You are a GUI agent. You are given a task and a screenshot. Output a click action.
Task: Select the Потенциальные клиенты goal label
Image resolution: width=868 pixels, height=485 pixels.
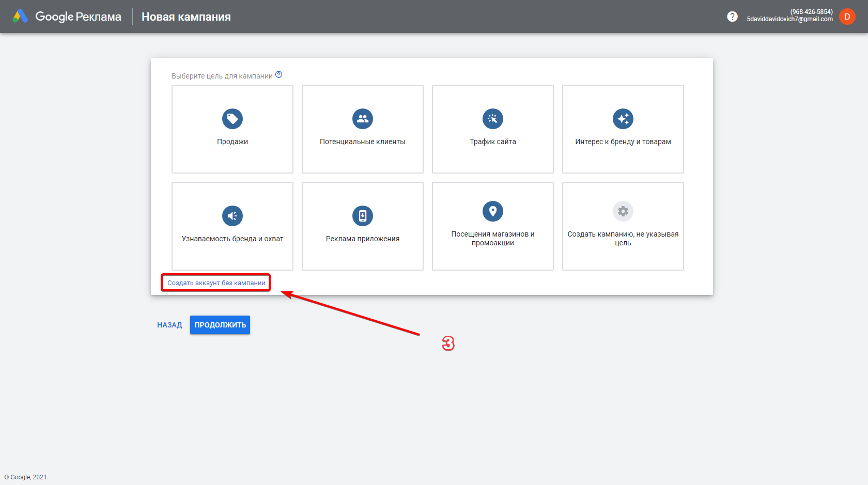(363, 142)
